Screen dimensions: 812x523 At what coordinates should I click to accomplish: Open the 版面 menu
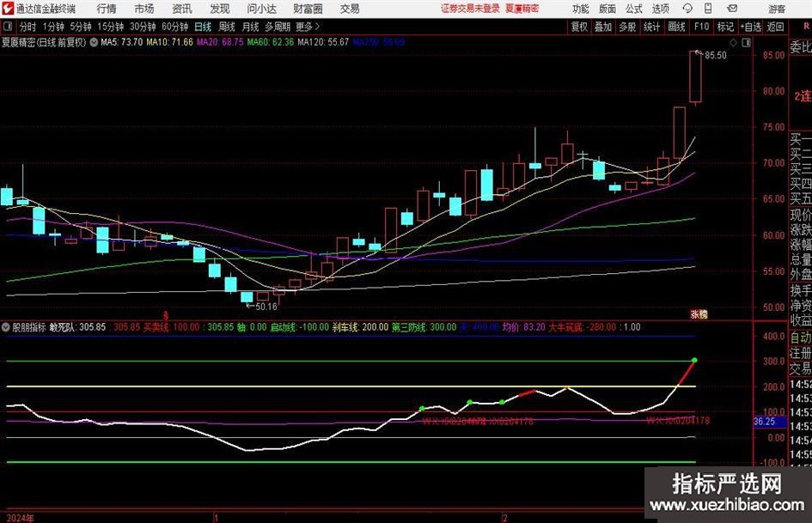(x=607, y=9)
